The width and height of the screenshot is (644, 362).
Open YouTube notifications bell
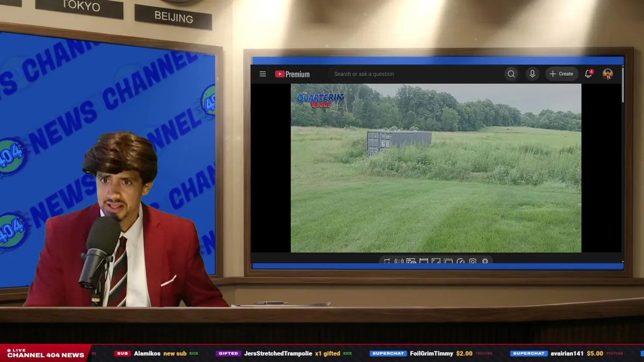tap(588, 74)
